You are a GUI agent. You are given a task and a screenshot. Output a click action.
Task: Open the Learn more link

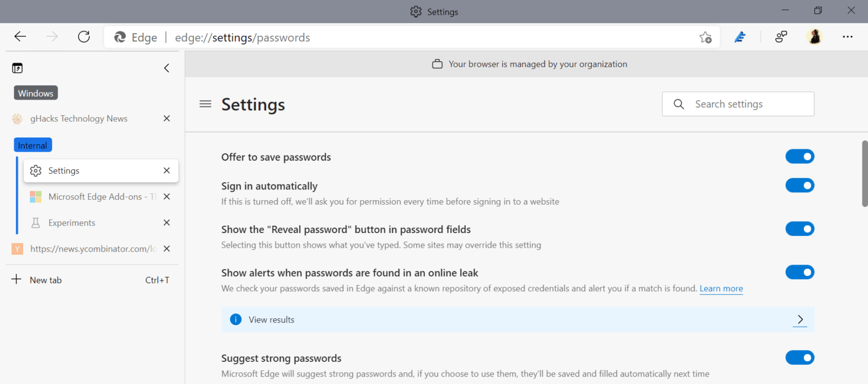tap(721, 288)
